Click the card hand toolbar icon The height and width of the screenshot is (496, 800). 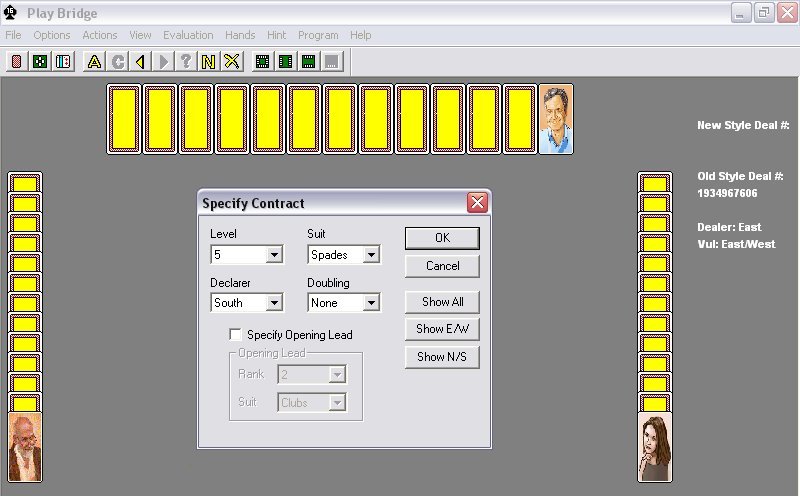(x=62, y=62)
